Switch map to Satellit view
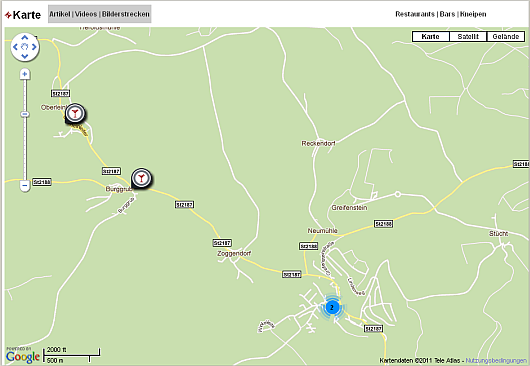This screenshot has width=530, height=366. point(468,36)
